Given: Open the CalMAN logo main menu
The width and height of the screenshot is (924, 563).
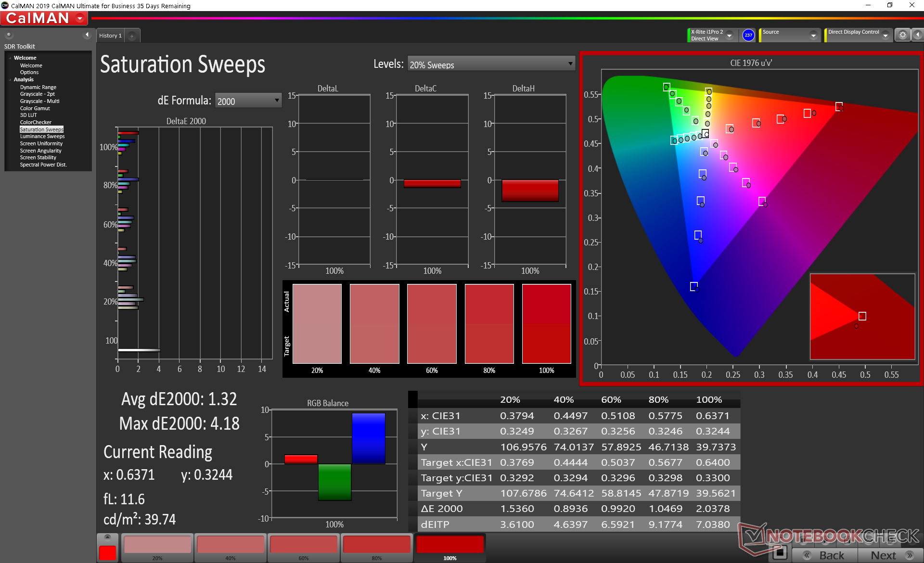Looking at the screenshot, I should 44,18.
